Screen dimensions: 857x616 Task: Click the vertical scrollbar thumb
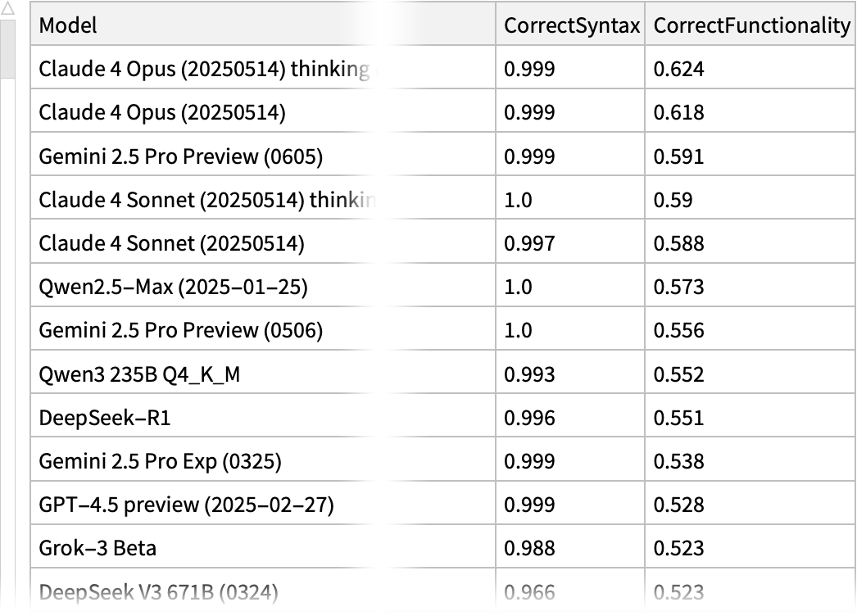click(8, 49)
